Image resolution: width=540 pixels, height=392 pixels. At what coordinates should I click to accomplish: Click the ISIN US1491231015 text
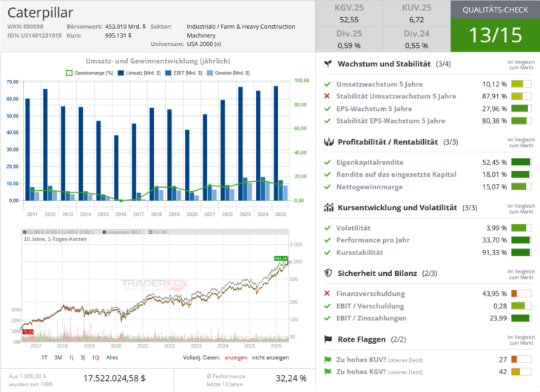point(35,36)
